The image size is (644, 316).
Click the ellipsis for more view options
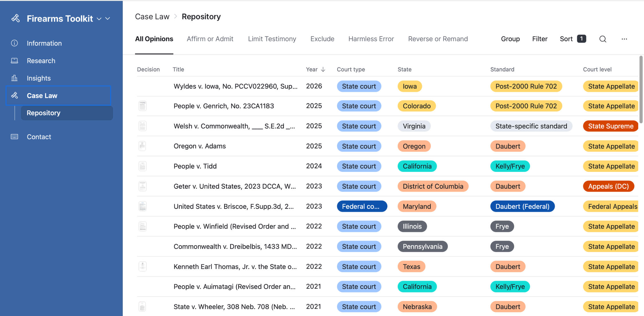click(x=624, y=39)
